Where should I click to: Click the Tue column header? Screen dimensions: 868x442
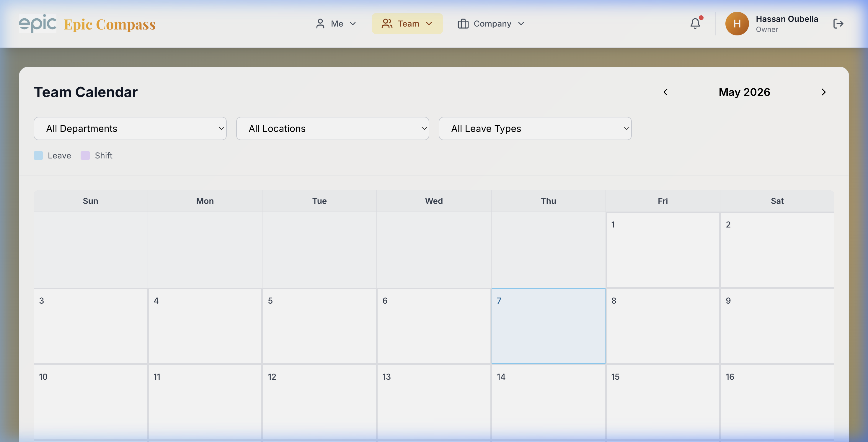(319, 201)
